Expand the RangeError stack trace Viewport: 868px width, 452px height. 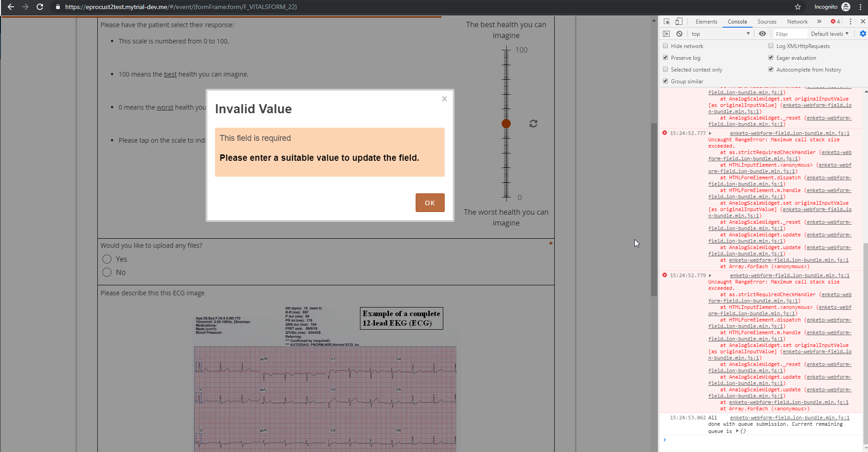coord(710,133)
